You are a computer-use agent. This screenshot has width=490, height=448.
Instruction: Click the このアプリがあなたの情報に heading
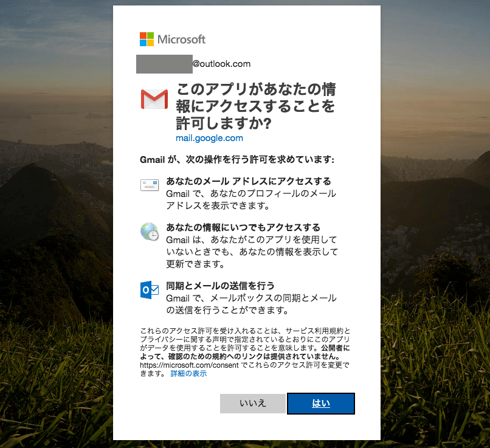click(255, 106)
